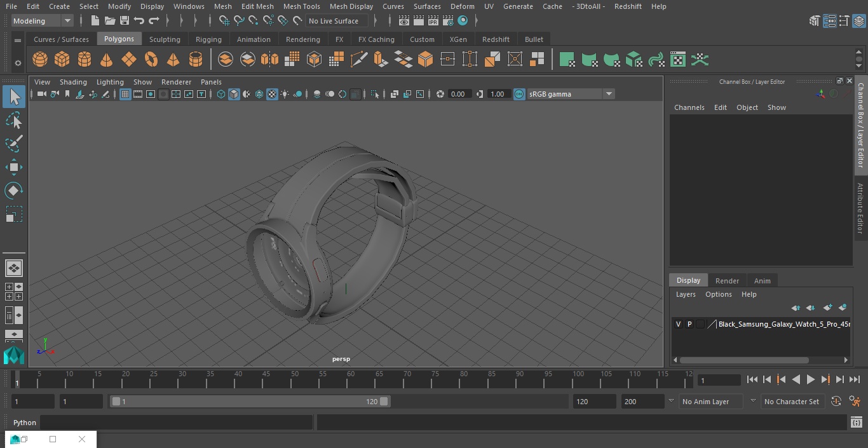Toggle the viewport grid display
868x448 pixels.
tap(125, 94)
